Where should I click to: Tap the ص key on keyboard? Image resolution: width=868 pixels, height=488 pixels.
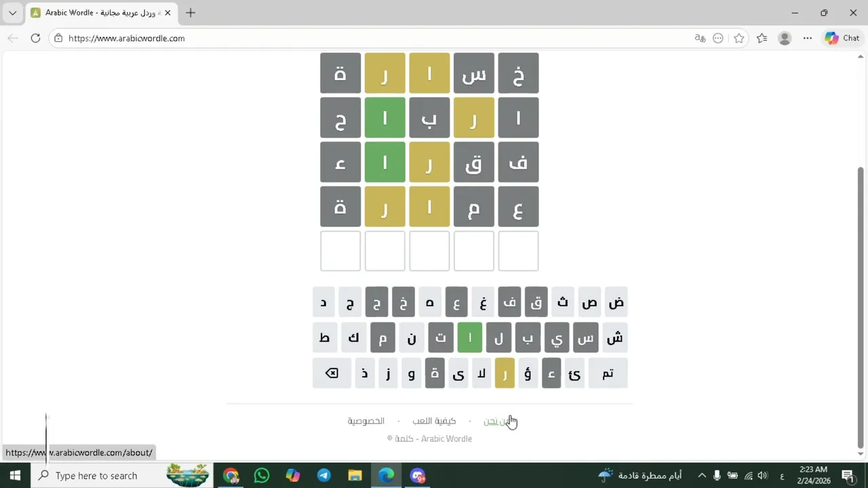click(x=589, y=302)
